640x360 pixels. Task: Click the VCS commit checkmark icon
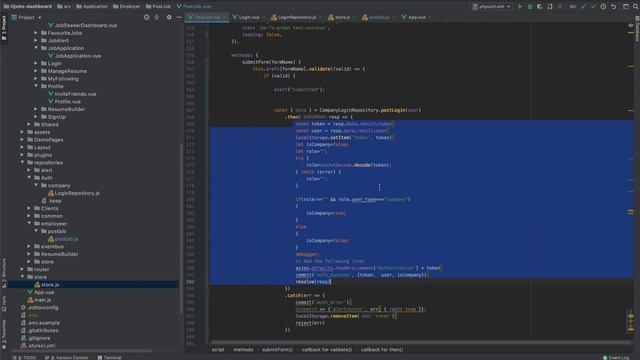tap(593, 7)
